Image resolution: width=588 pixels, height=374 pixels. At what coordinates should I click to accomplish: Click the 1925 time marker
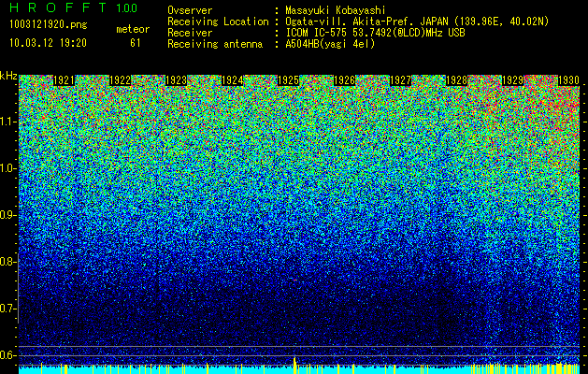pos(288,80)
